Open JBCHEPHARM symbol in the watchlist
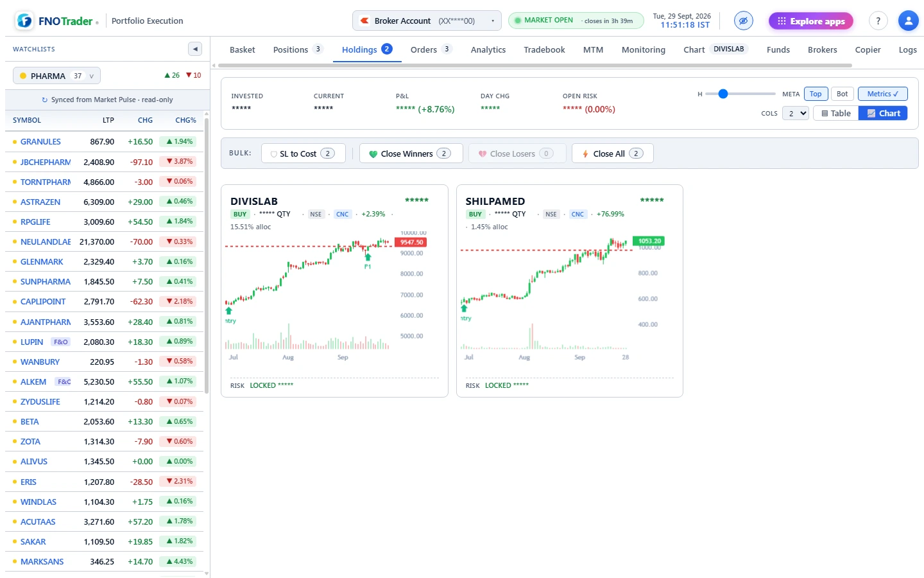Image resolution: width=924 pixels, height=578 pixels. 46,162
